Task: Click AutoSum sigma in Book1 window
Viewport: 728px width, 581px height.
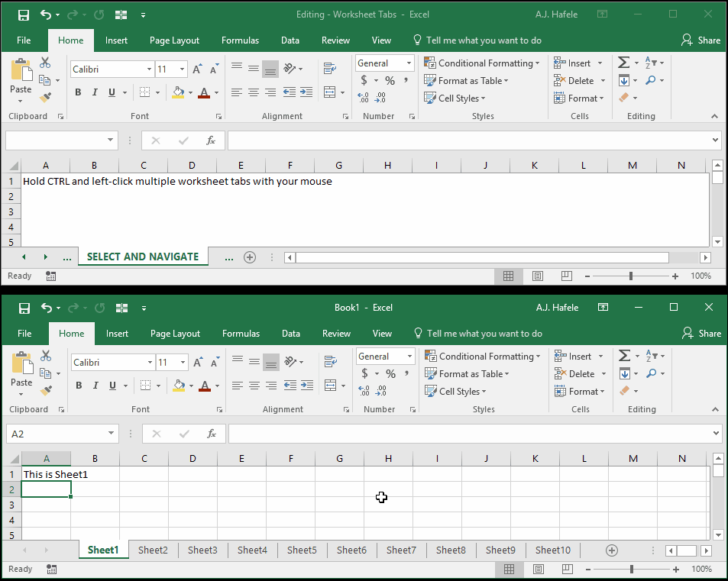Action: (624, 356)
